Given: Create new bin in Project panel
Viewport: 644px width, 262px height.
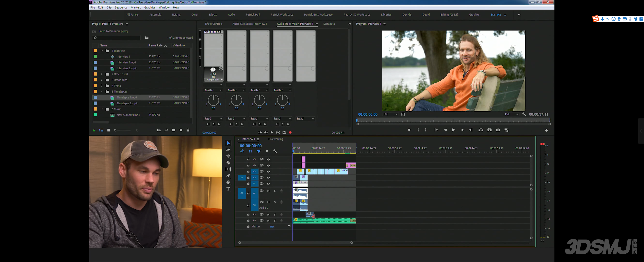Looking at the screenshot, I should pos(173,130).
